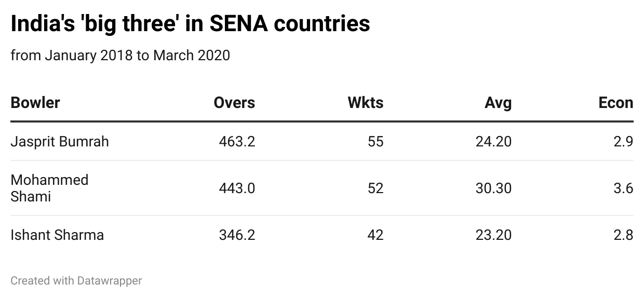Select Ishant's overs value 346.2
The height and width of the screenshot is (298, 644).
237,235
